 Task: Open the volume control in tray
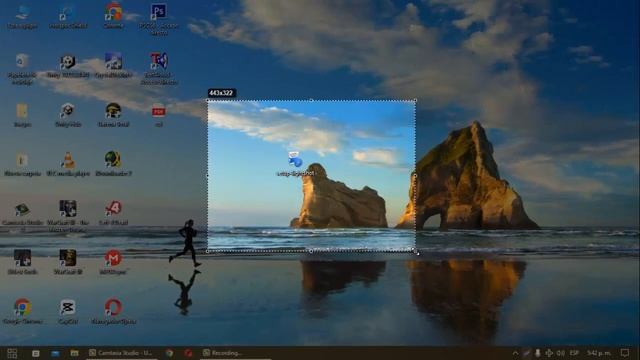pos(561,353)
